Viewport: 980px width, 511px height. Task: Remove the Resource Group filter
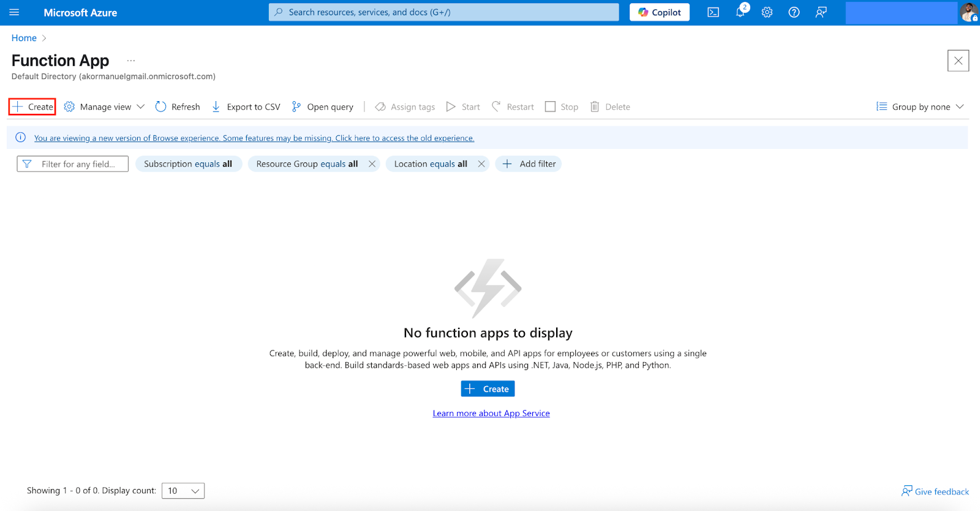[x=372, y=164]
